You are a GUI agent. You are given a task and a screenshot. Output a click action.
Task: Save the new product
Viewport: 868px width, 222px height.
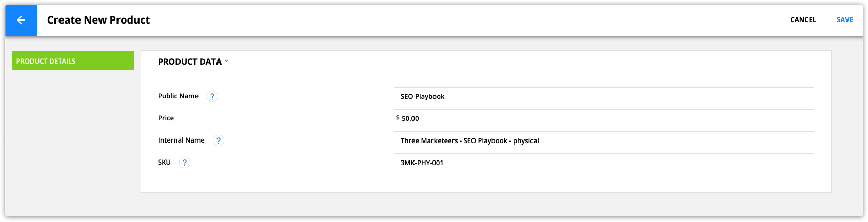pyautogui.click(x=844, y=20)
